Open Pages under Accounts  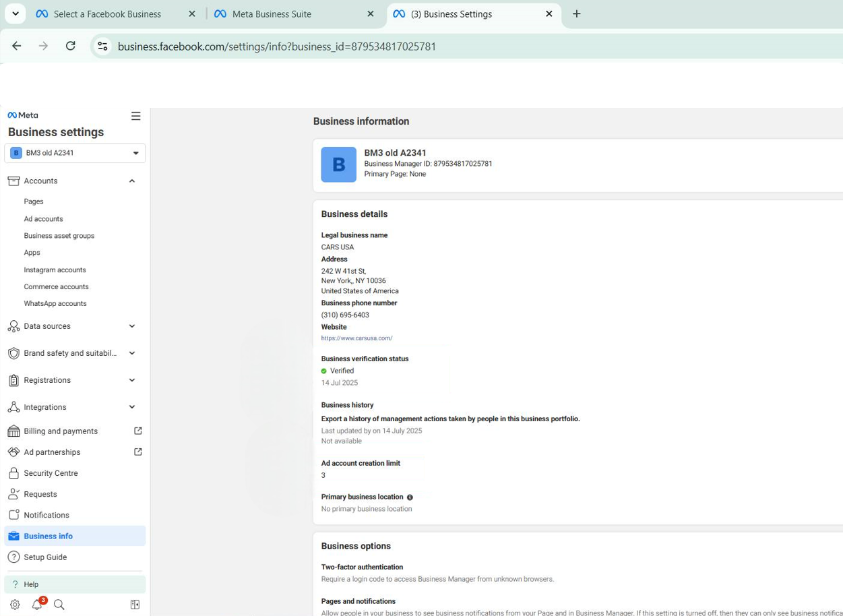(x=34, y=202)
